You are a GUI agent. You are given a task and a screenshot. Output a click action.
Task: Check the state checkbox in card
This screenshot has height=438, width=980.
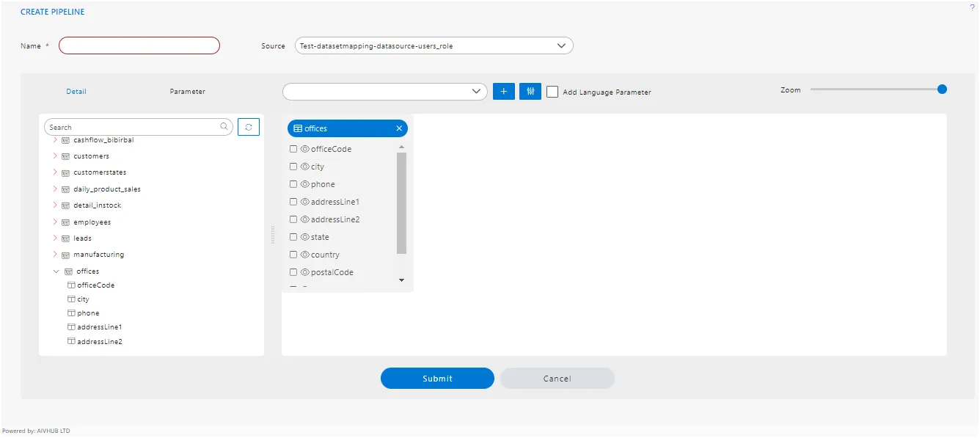click(x=293, y=237)
